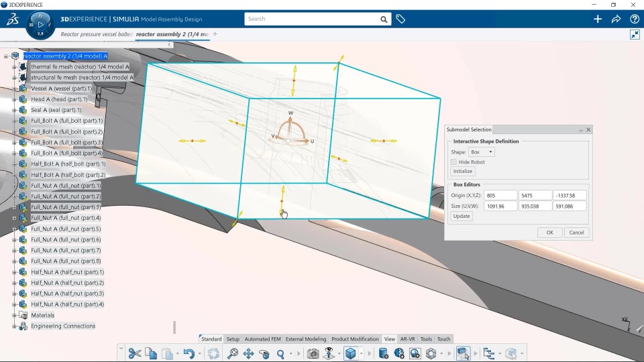Switch to the Standard tab
Viewport: 644px width, 362px height.
click(211, 339)
